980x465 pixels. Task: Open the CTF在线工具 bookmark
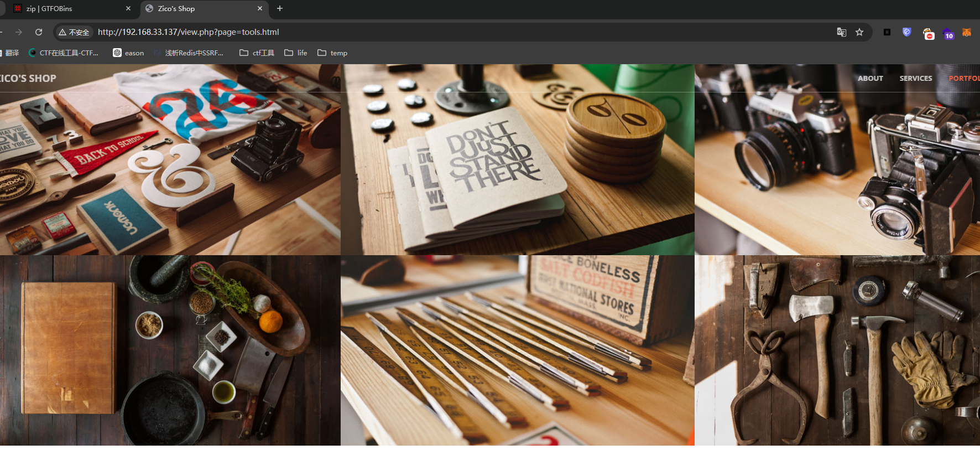(64, 53)
